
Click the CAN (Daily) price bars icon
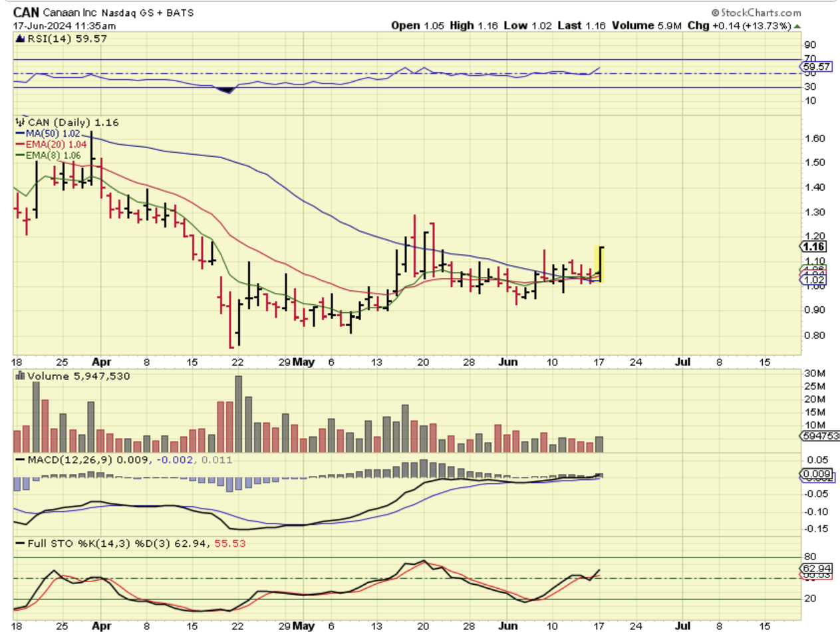(21, 122)
